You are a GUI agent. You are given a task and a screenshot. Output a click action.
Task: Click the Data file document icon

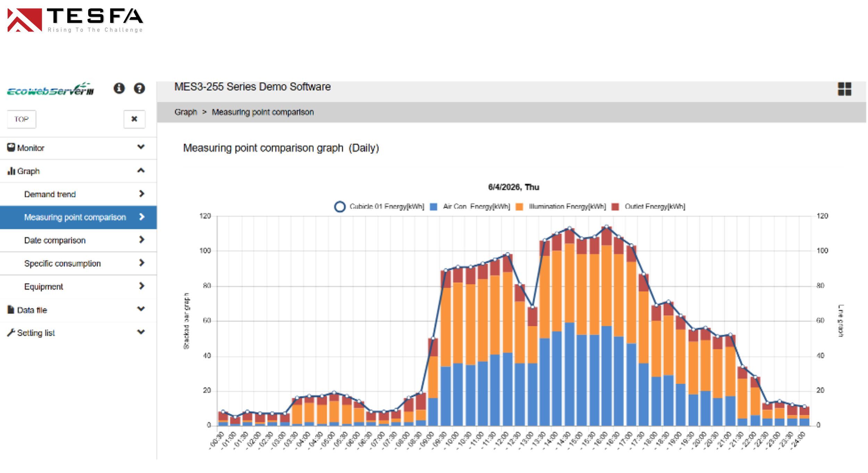[11, 309]
